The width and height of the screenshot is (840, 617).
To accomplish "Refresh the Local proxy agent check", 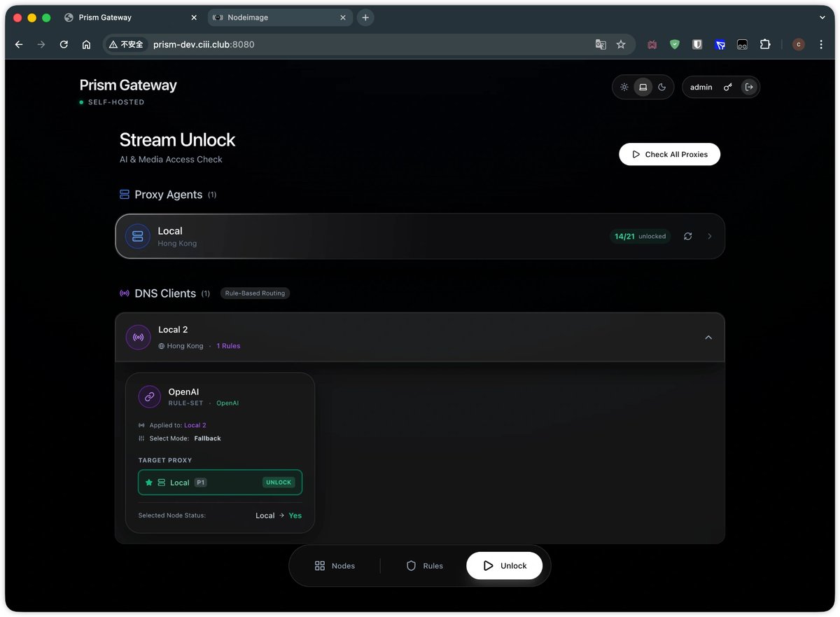I will (x=688, y=237).
